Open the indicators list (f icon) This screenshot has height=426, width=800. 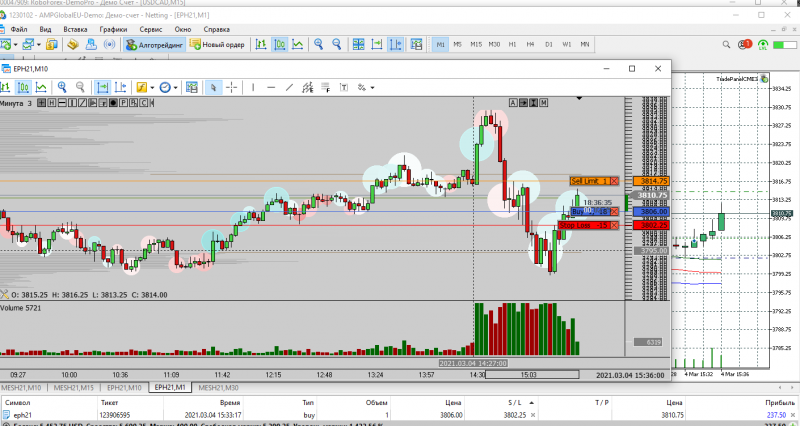point(141,88)
